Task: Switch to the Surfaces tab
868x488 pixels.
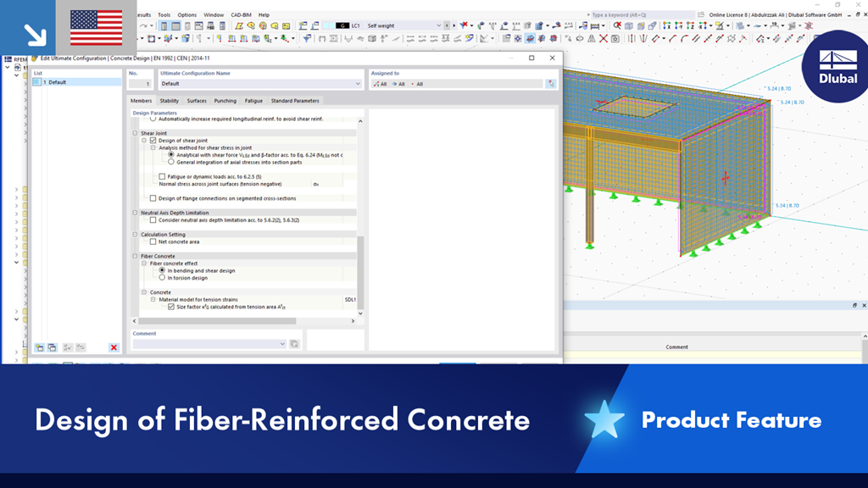Action: click(x=197, y=101)
